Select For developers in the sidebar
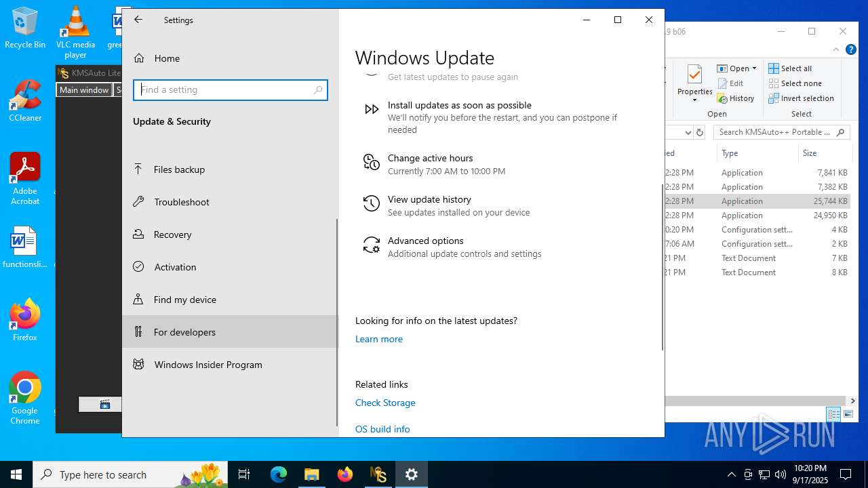 [231, 332]
